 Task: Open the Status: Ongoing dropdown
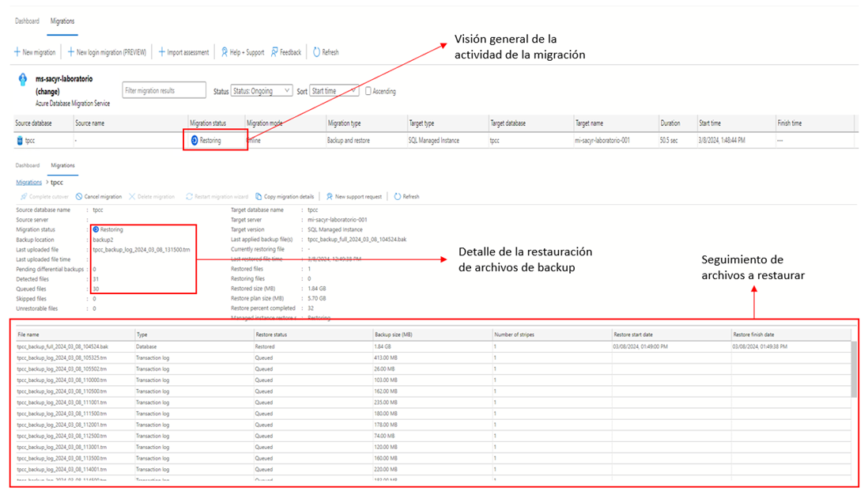pyautogui.click(x=262, y=91)
